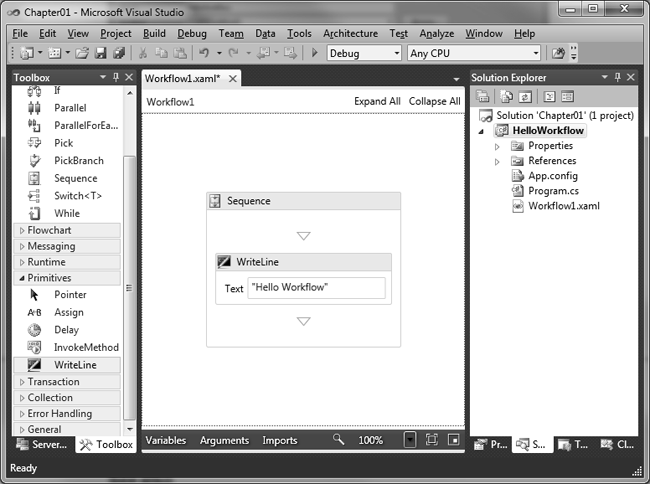
Task: Click Solution Explorer Refresh icon
Action: point(525,97)
